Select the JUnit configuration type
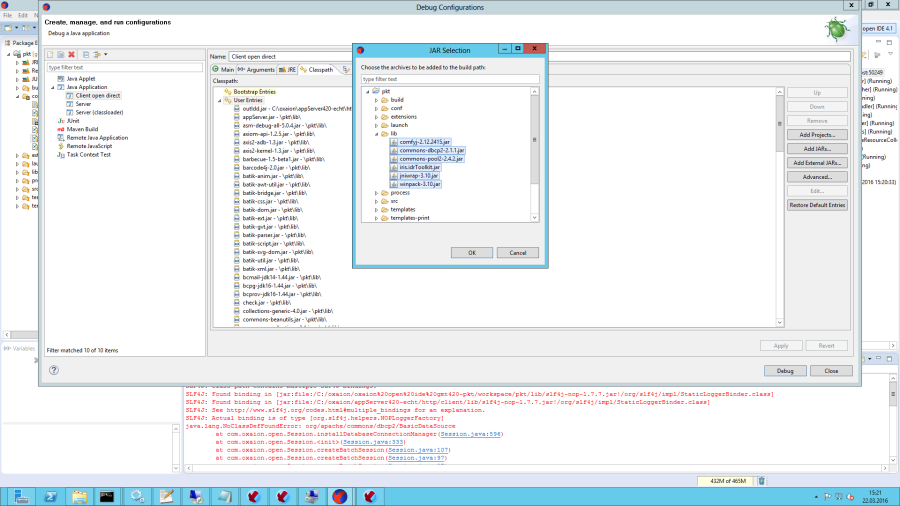The image size is (900, 506). 73,121
